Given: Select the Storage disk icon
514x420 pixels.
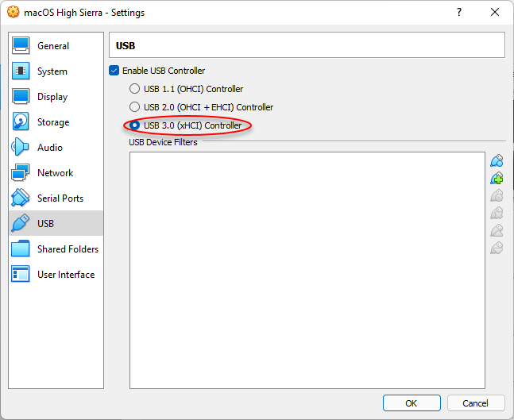Looking at the screenshot, I should (21, 121).
